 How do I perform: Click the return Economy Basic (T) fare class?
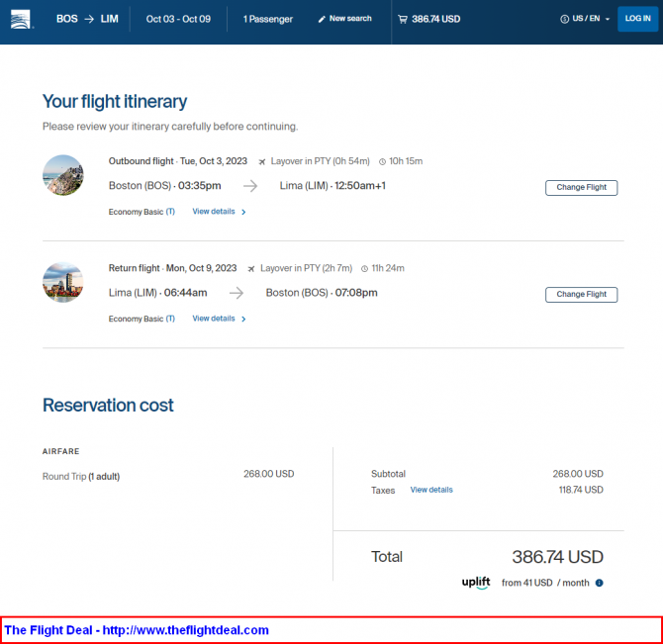142,319
